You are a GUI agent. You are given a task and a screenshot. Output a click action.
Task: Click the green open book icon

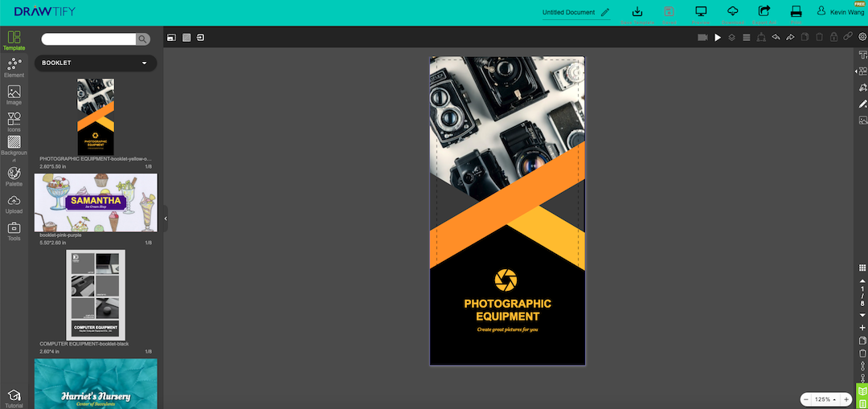point(862,391)
